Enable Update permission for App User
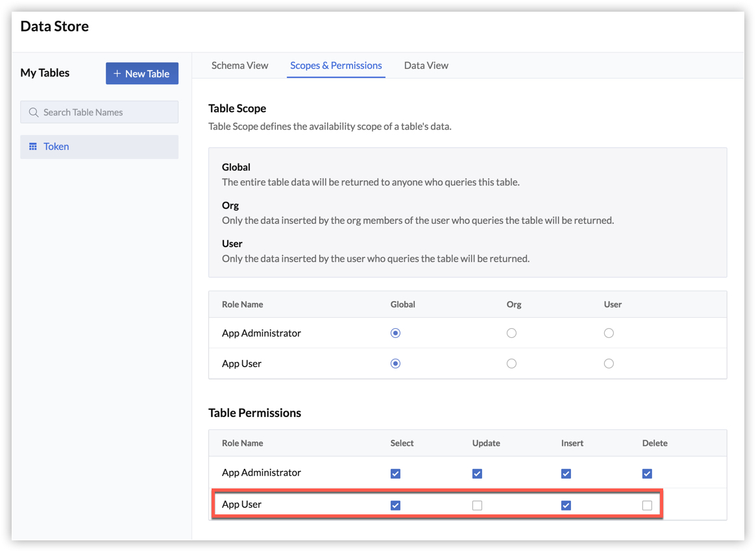 pyautogui.click(x=477, y=505)
